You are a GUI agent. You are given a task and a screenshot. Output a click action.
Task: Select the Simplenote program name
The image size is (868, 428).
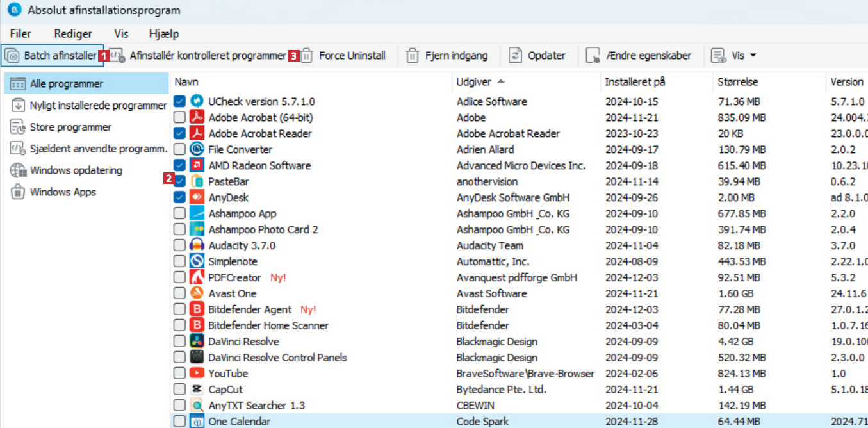coord(233,261)
